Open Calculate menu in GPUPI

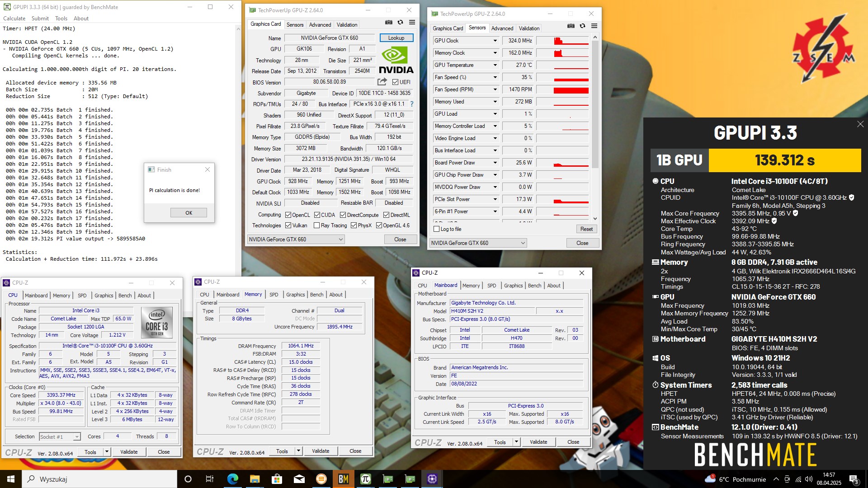point(14,19)
